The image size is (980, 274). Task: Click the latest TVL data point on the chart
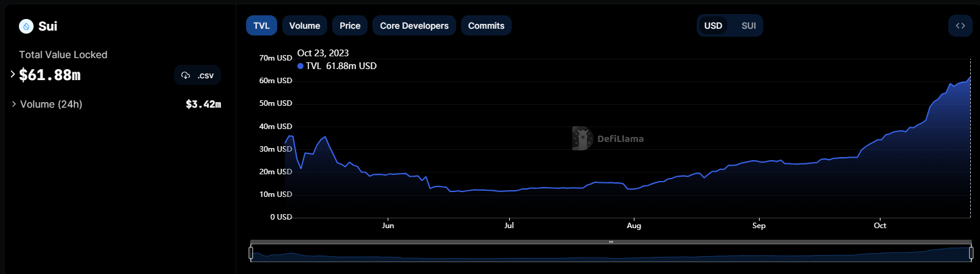970,78
